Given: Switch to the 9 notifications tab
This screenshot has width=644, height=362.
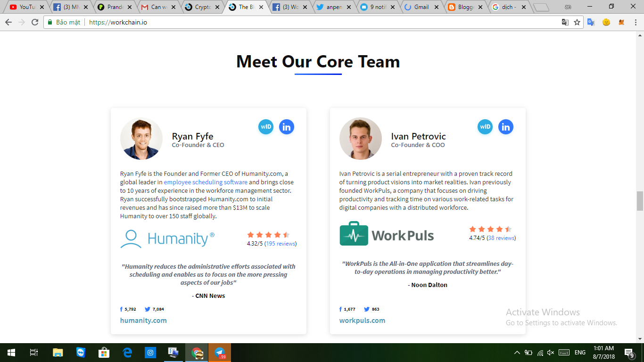Looking at the screenshot, I should (x=377, y=7).
